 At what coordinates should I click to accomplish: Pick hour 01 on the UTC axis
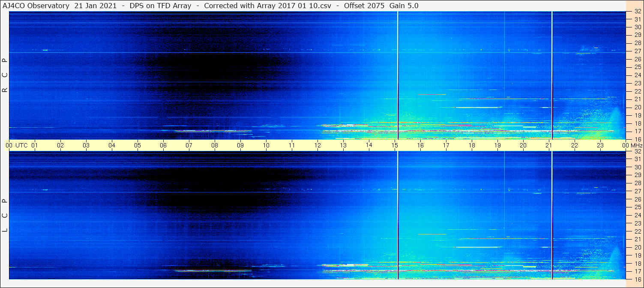(x=35, y=146)
